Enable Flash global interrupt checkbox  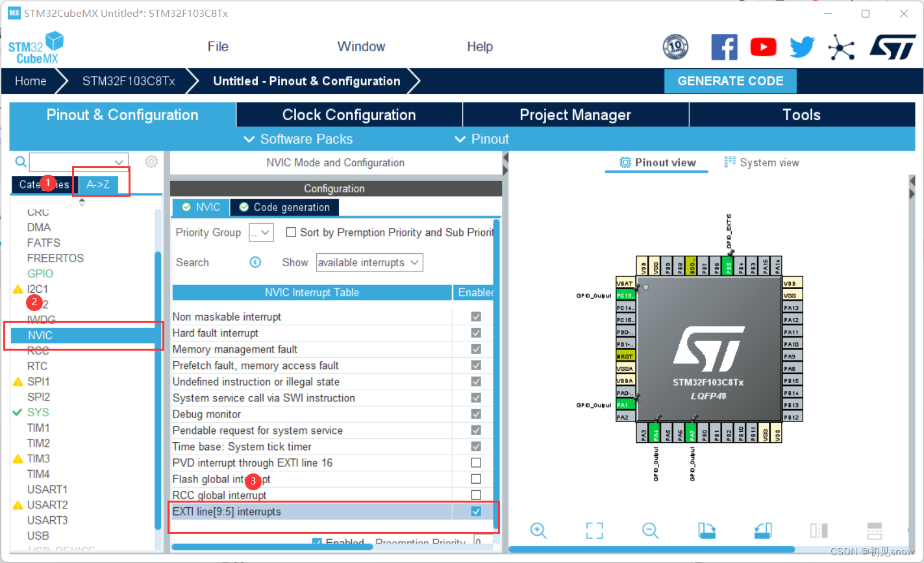(476, 479)
